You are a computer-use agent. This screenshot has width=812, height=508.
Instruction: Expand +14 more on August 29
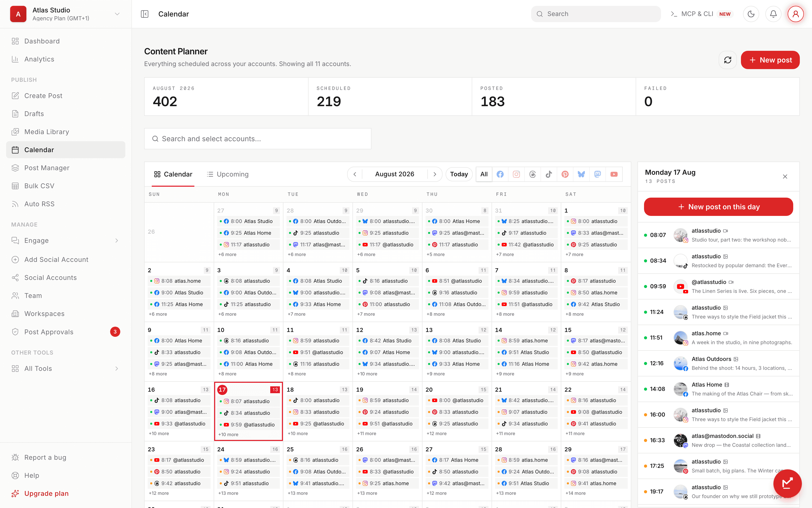pyautogui.click(x=575, y=493)
